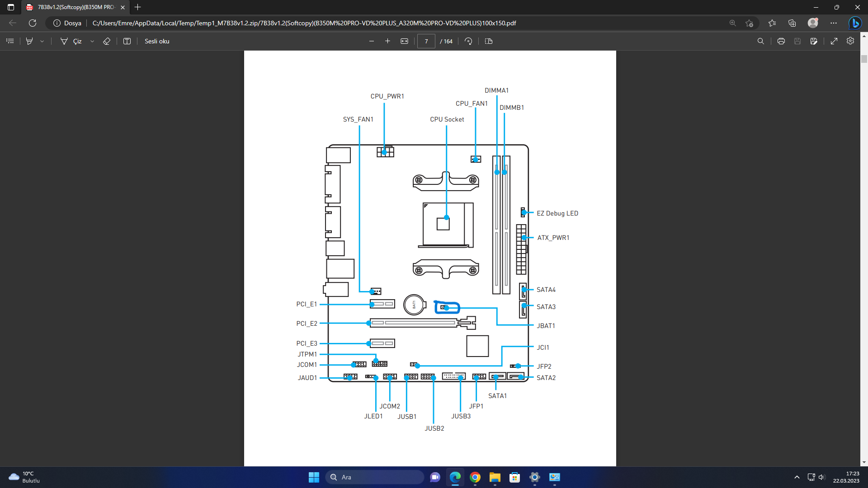Switch page view layout
Image resolution: width=868 pixels, height=488 pixels.
click(489, 41)
